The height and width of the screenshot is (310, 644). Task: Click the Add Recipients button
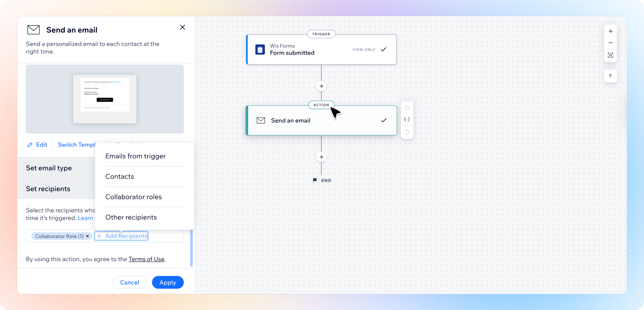pyautogui.click(x=121, y=236)
